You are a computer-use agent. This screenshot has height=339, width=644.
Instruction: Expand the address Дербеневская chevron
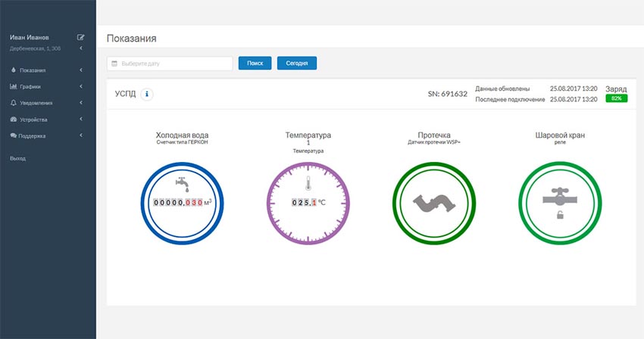coord(81,48)
